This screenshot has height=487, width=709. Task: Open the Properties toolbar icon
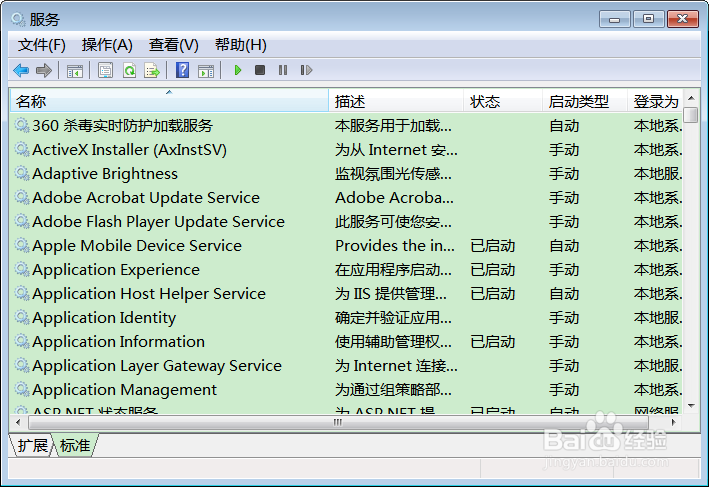click(x=105, y=71)
